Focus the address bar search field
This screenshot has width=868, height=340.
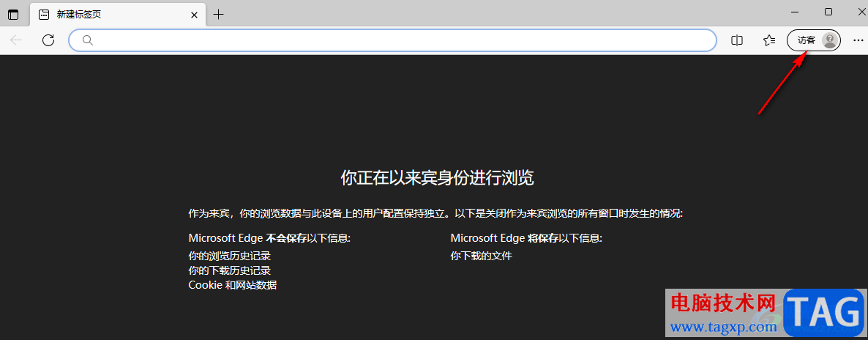392,40
